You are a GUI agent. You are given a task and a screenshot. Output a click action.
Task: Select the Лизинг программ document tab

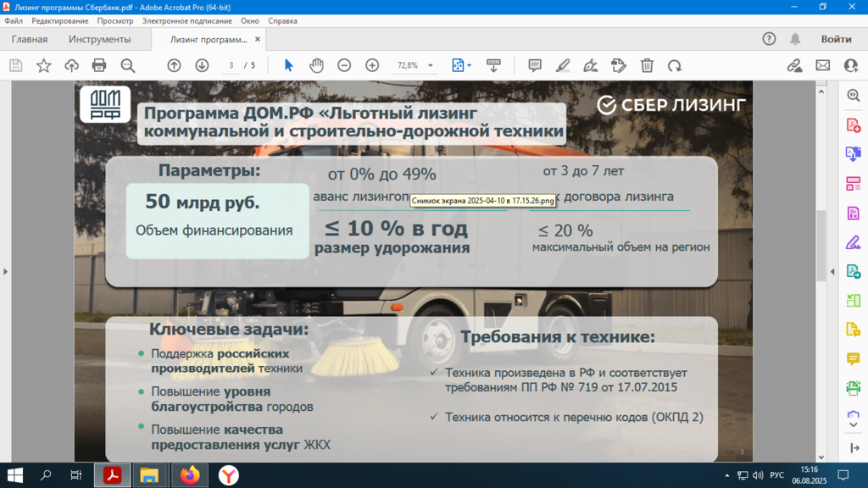pyautogui.click(x=209, y=39)
